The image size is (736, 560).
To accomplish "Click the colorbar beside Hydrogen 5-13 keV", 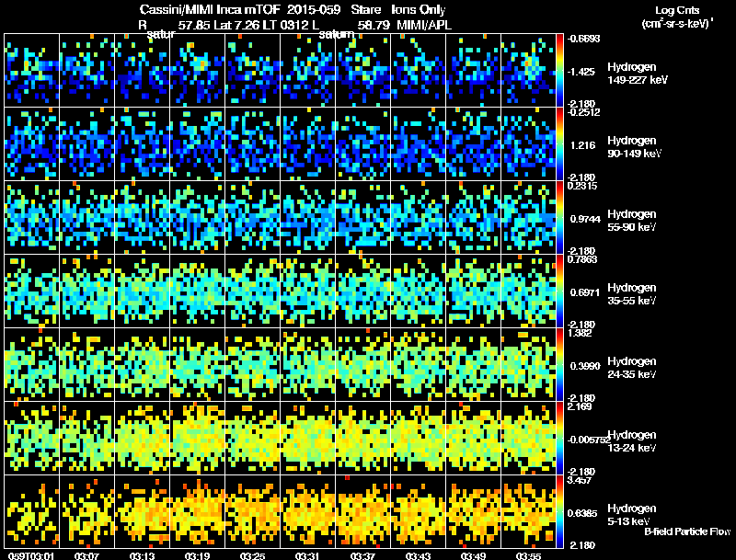I will click(559, 512).
